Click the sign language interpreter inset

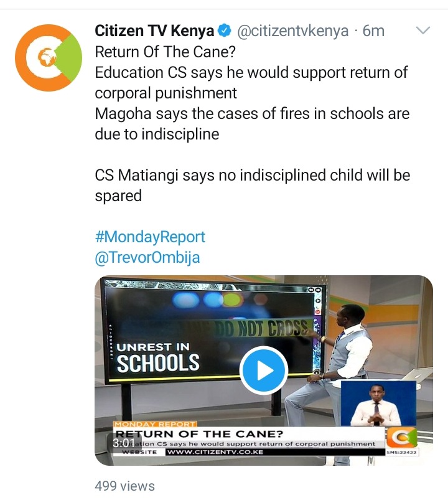click(x=378, y=403)
